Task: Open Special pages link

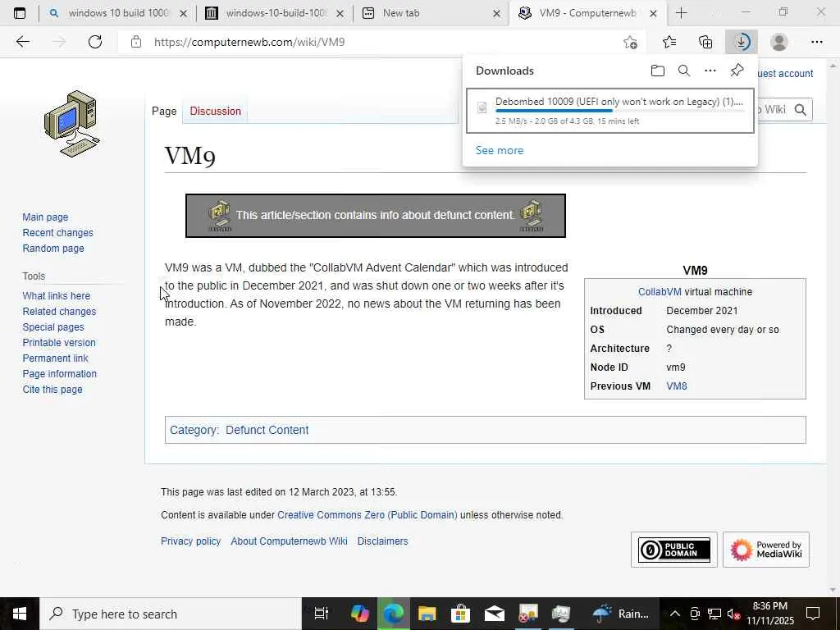Action: click(x=53, y=326)
